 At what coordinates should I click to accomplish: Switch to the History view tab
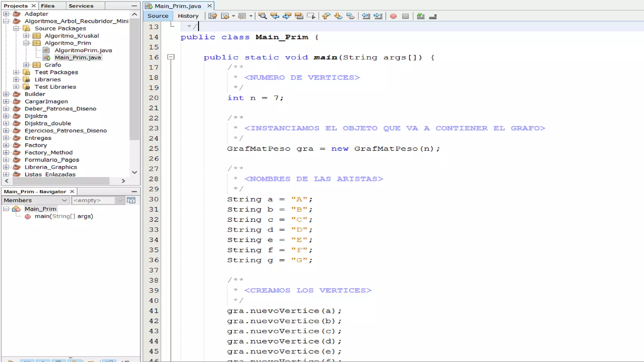[x=188, y=16]
